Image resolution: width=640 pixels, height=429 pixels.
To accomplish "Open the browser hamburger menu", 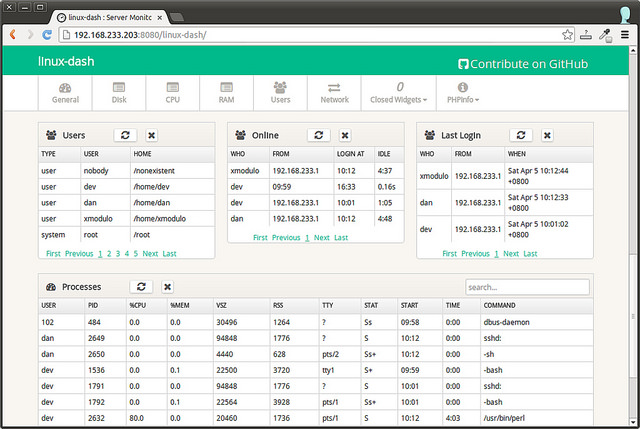I will pos(625,34).
